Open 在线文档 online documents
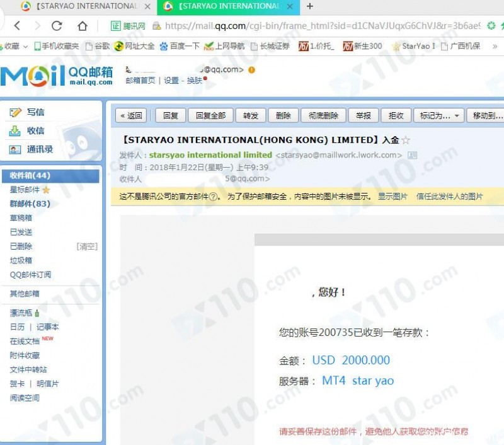 coord(25,341)
